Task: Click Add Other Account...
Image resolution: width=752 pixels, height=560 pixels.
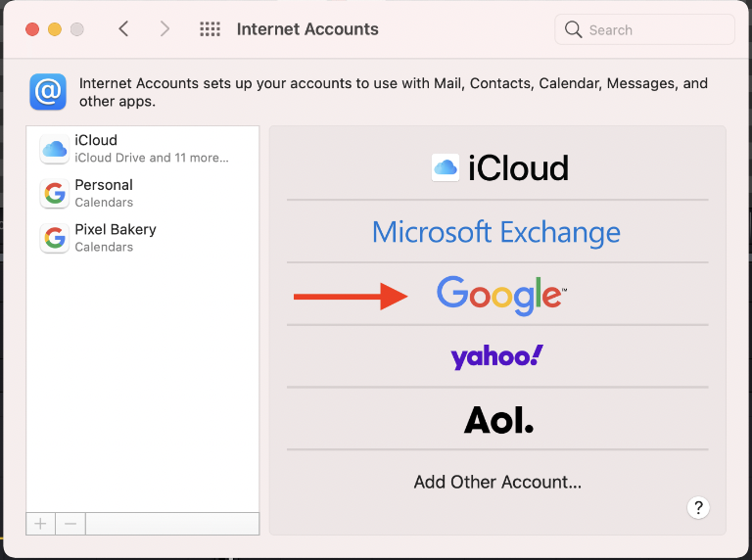Action: pos(497,482)
